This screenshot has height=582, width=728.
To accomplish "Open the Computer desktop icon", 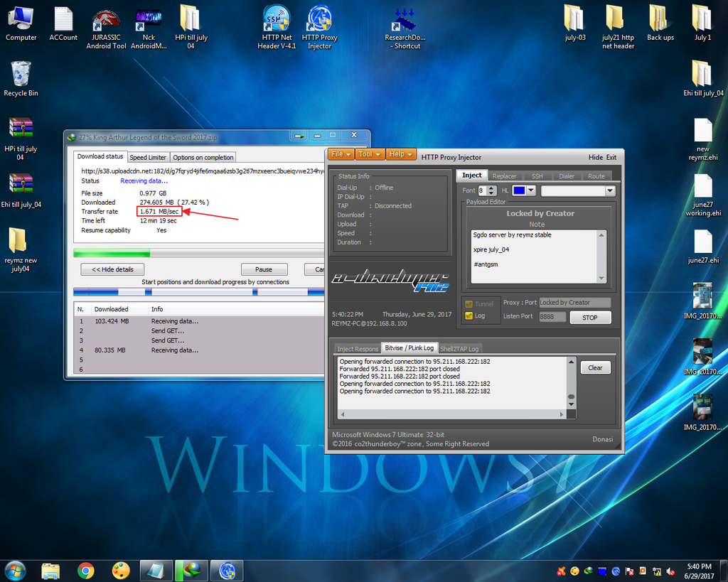I will tap(21, 23).
